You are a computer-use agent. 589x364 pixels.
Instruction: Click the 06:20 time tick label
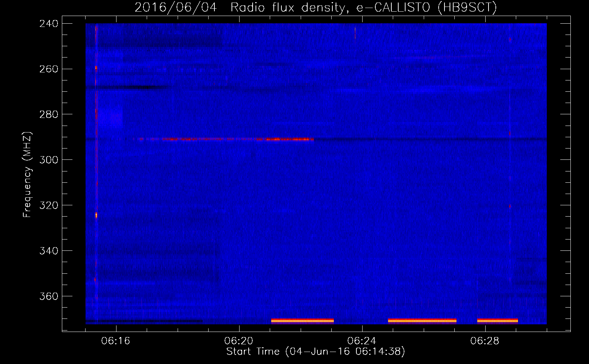(239, 341)
